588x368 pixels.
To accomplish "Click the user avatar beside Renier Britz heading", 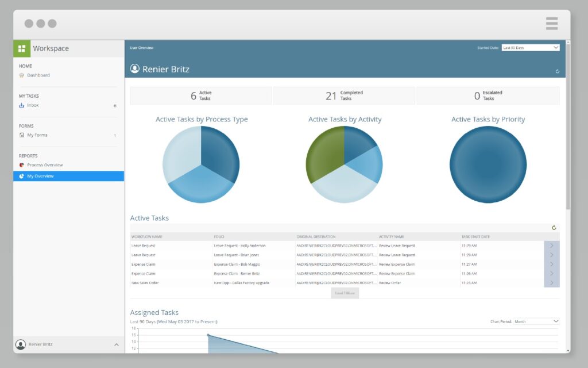I will tap(135, 69).
